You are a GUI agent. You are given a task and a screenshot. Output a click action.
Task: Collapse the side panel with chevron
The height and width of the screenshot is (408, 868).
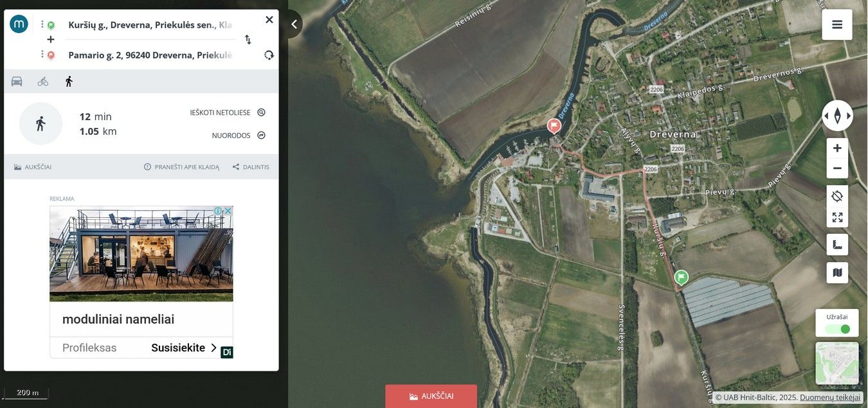click(x=294, y=24)
